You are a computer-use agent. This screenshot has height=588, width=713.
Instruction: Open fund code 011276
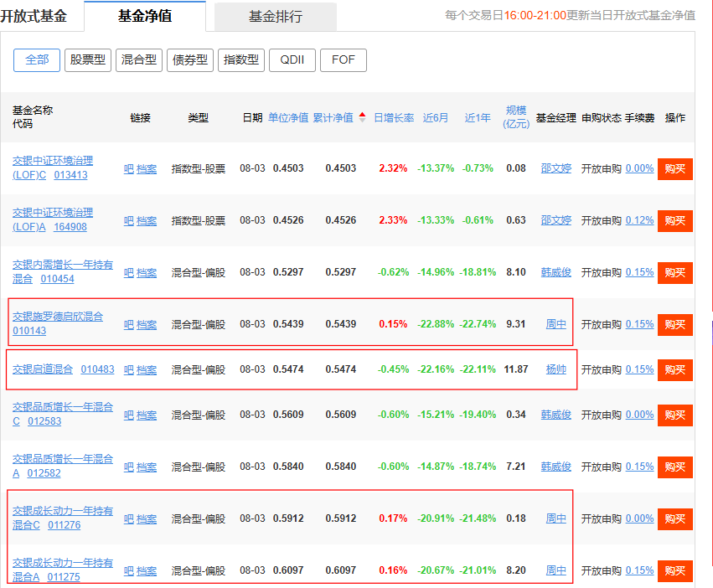65,525
